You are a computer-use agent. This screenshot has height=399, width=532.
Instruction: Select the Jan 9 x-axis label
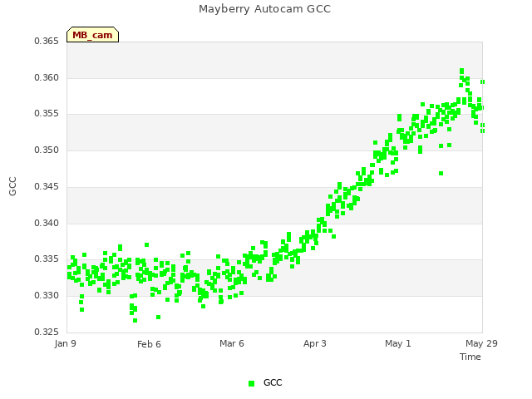pos(65,343)
